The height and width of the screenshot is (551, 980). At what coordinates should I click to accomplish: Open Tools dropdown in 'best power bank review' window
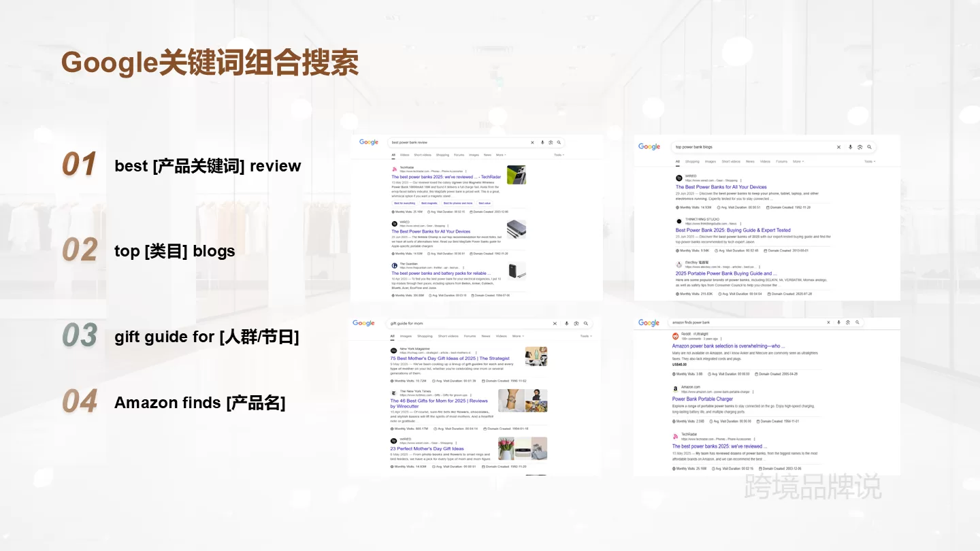[x=559, y=154]
